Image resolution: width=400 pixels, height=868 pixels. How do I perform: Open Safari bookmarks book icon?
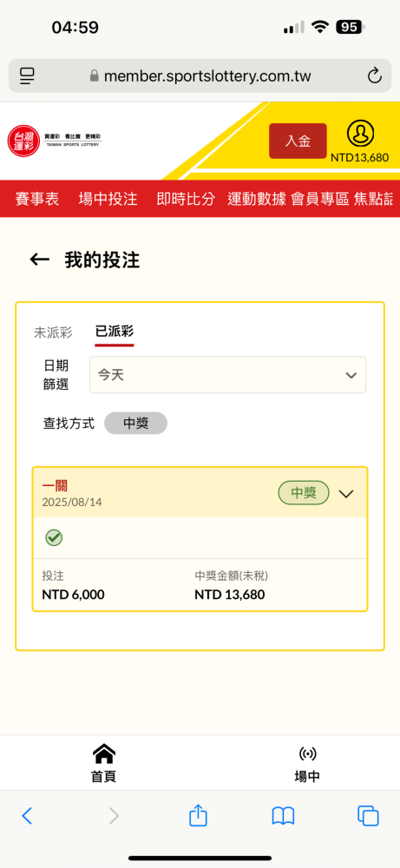[x=283, y=816]
